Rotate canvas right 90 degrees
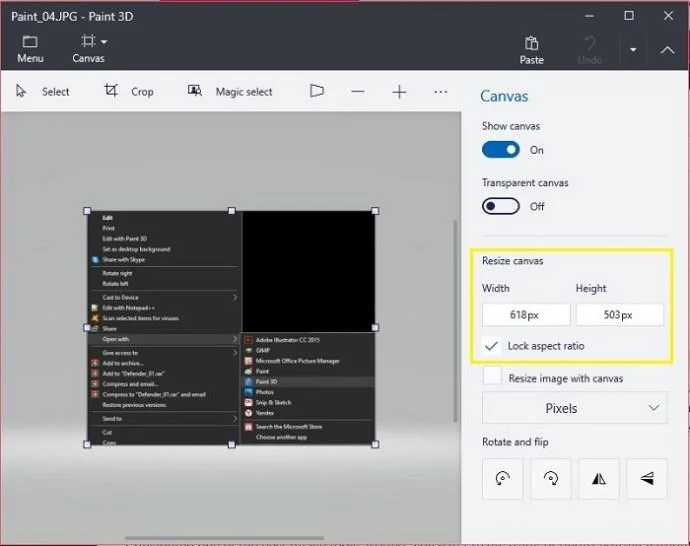This screenshot has width=690, height=546. 550,479
